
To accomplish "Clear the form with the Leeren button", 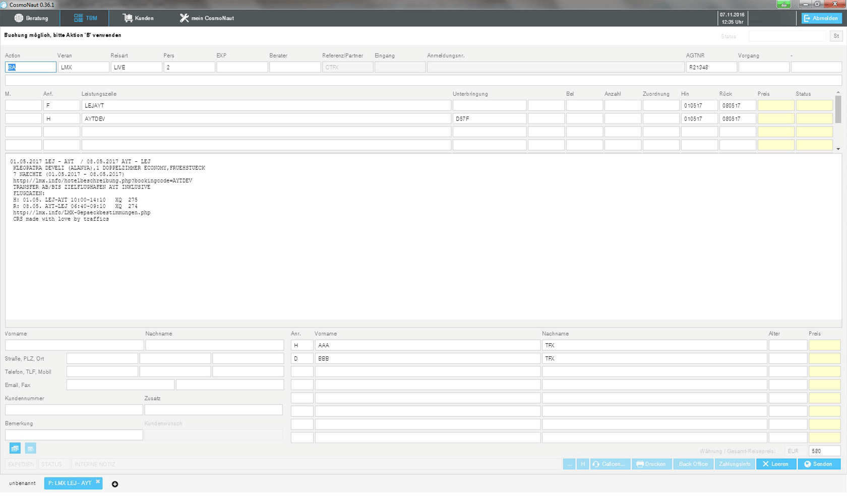I will [x=775, y=464].
